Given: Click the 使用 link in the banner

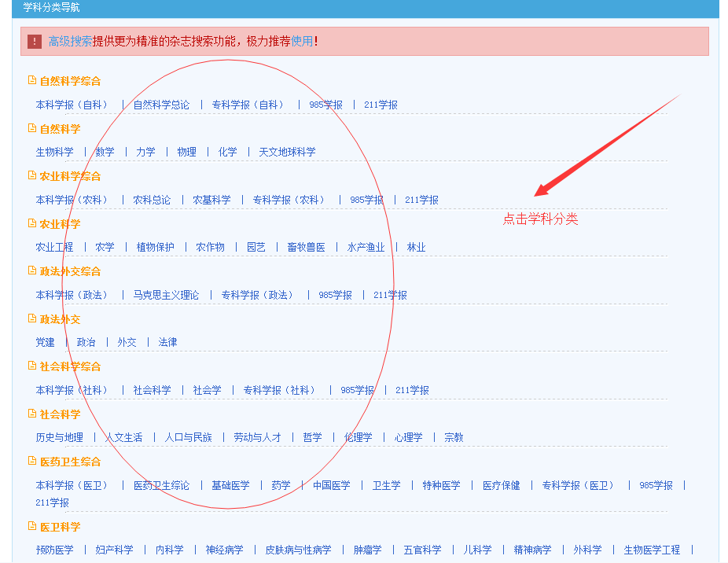Looking at the screenshot, I should pos(302,42).
